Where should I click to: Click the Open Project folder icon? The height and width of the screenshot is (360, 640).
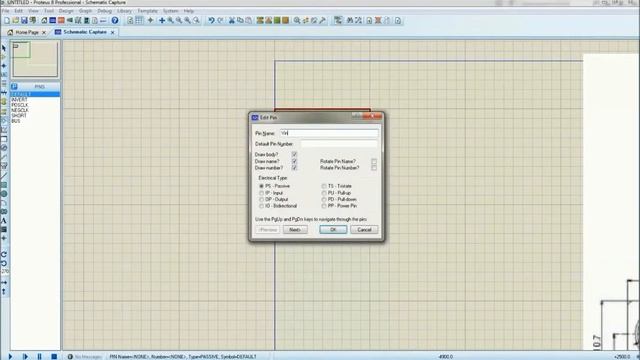(x=16, y=20)
